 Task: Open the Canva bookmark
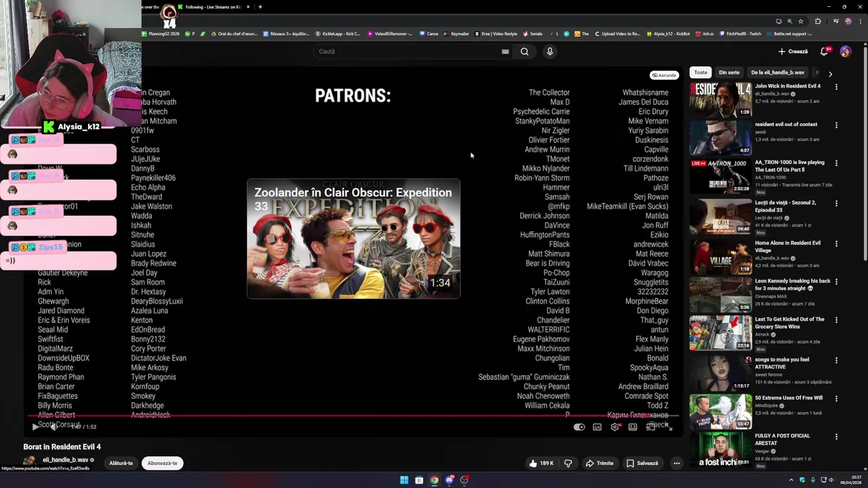coord(429,34)
